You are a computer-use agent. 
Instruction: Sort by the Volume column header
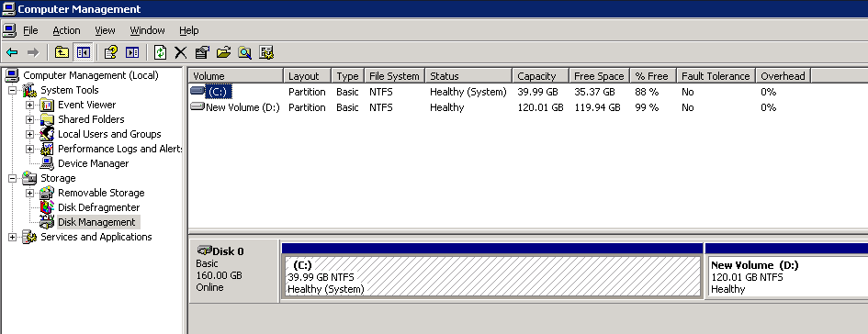pyautogui.click(x=236, y=76)
